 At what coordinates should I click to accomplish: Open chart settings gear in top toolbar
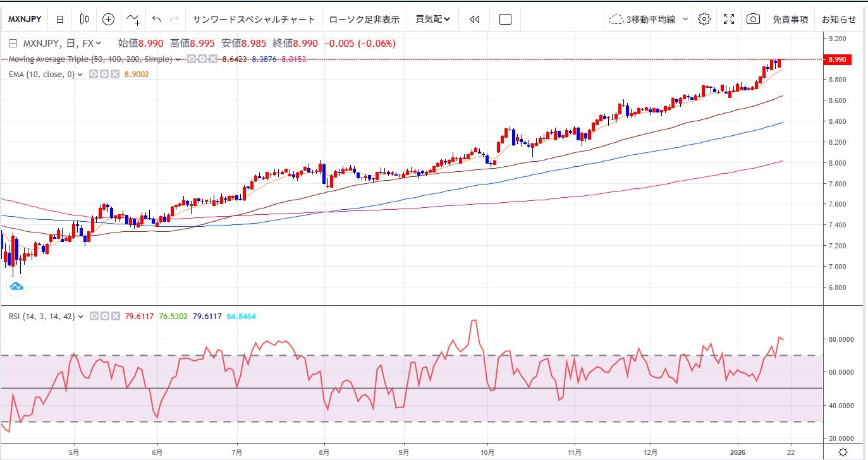click(x=704, y=19)
